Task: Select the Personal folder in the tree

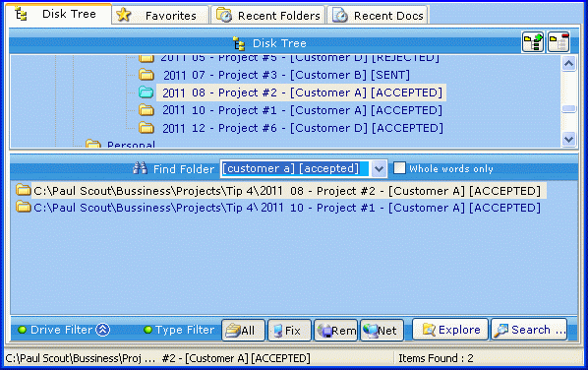Action: pos(131,144)
